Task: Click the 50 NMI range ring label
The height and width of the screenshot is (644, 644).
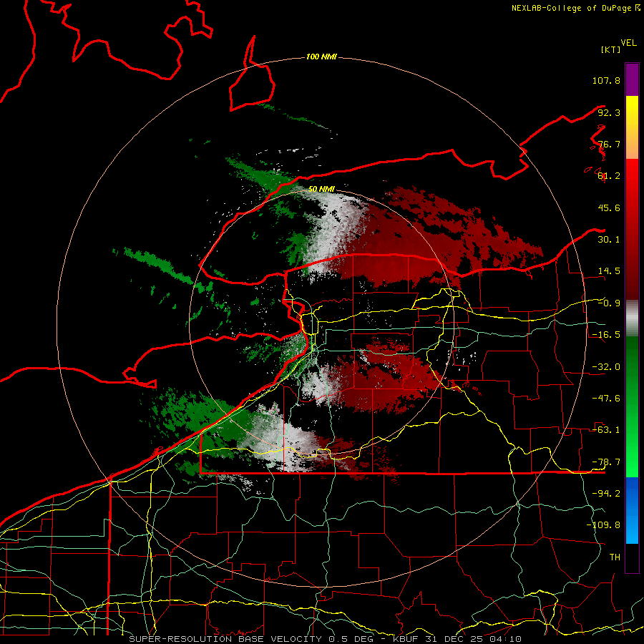Action: click(x=321, y=189)
